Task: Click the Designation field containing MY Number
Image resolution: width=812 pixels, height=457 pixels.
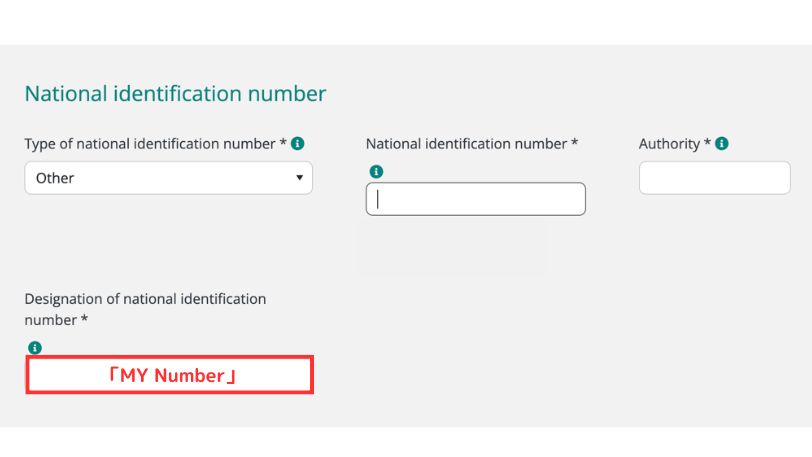Action: point(169,375)
